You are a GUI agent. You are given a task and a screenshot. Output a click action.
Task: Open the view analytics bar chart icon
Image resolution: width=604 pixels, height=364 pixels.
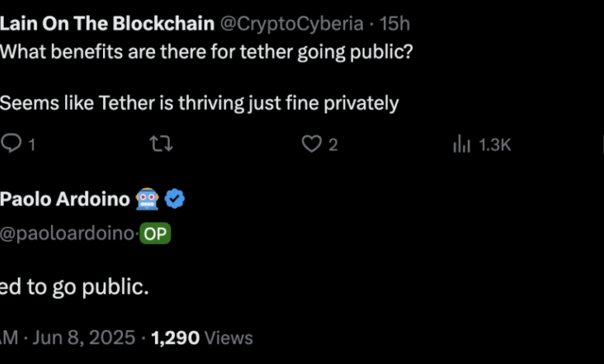(x=462, y=144)
